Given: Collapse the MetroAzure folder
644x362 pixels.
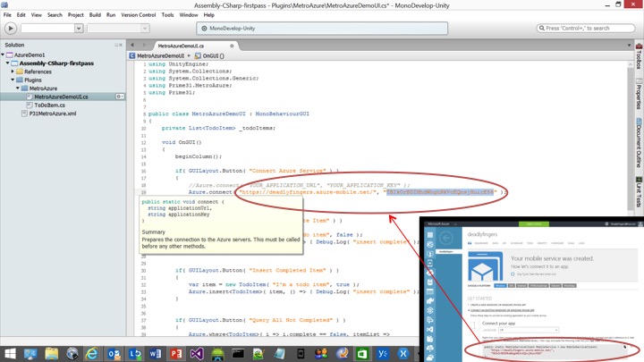Looking at the screenshot, I should [18, 88].
